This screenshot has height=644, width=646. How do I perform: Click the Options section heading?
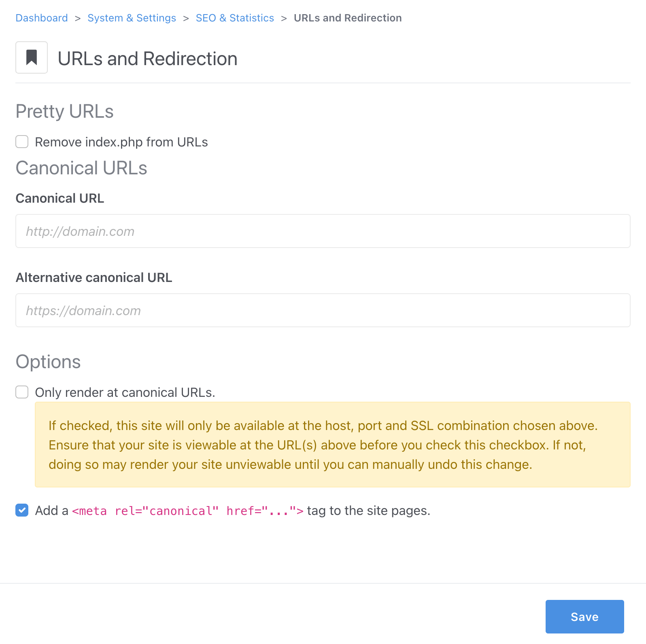(48, 362)
